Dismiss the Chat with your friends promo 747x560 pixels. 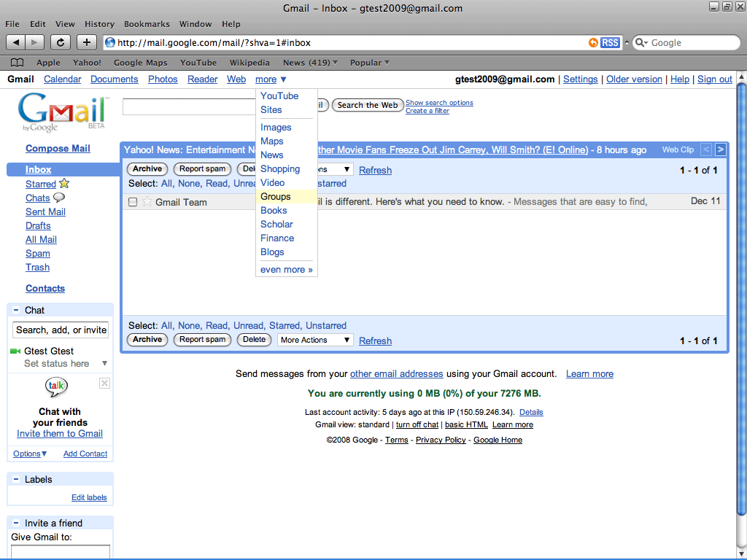[x=105, y=384]
